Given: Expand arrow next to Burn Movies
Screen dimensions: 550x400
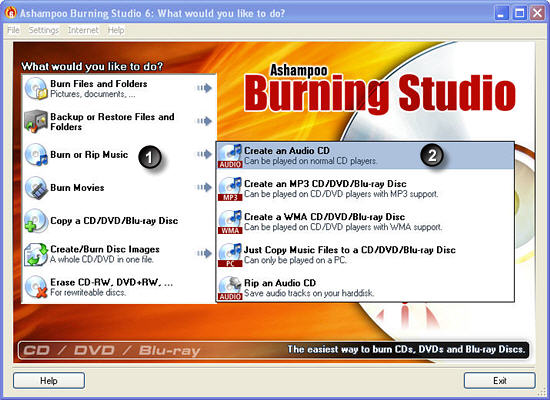Looking at the screenshot, I should point(204,187).
